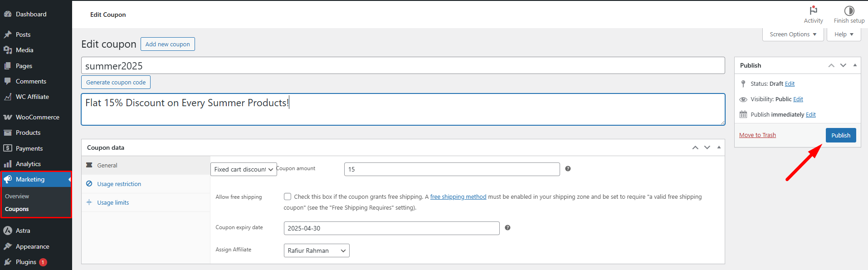Open Marketing Overview submenu item
The width and height of the screenshot is (868, 270).
click(x=17, y=196)
